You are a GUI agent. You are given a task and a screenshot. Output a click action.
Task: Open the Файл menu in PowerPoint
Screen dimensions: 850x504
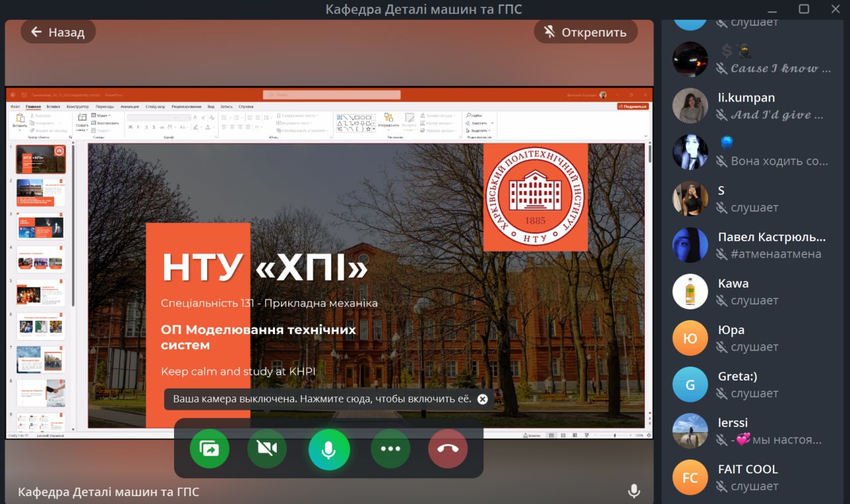pyautogui.click(x=15, y=106)
